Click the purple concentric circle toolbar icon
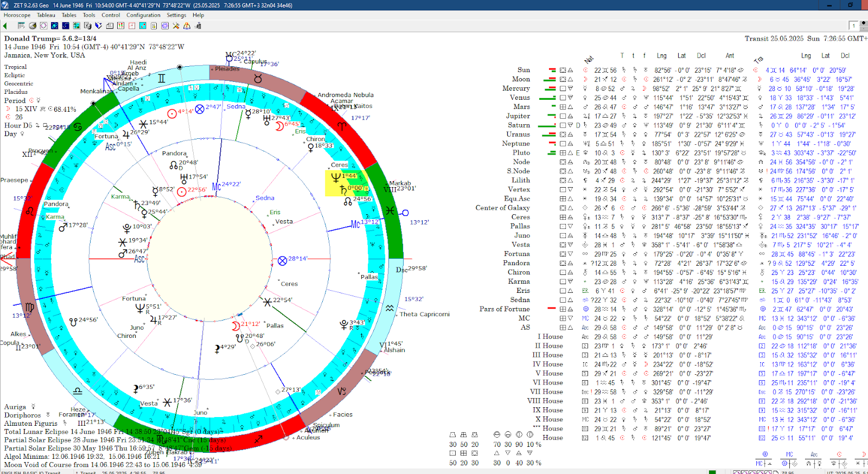 [165, 25]
